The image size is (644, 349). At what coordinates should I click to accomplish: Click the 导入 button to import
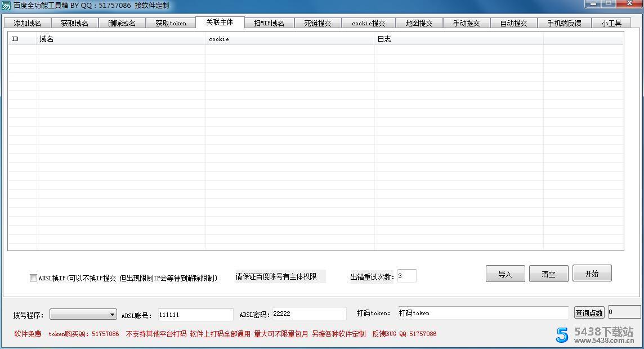[x=504, y=273]
